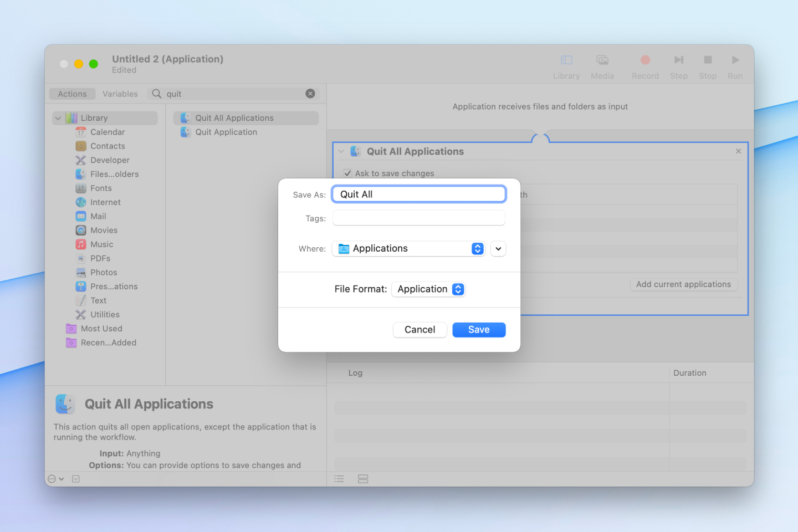798x532 pixels.
Task: Click the Step playback icon
Action: click(679, 60)
